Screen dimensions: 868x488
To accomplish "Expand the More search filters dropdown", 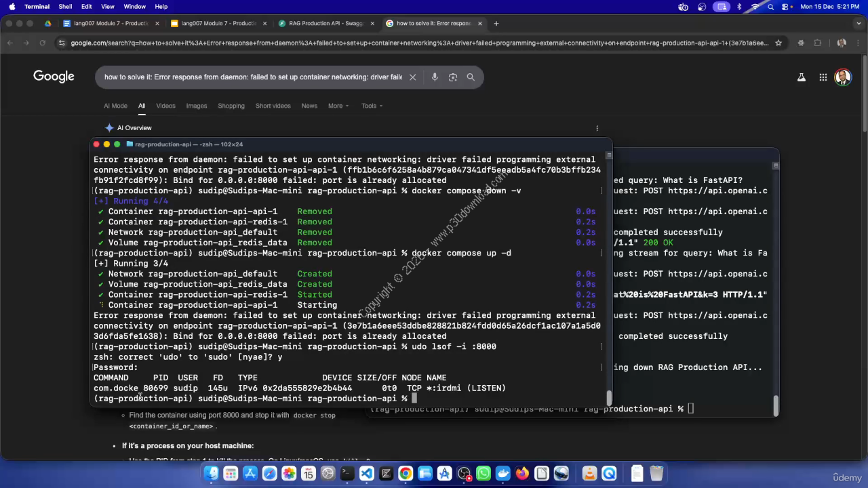I will (338, 106).
